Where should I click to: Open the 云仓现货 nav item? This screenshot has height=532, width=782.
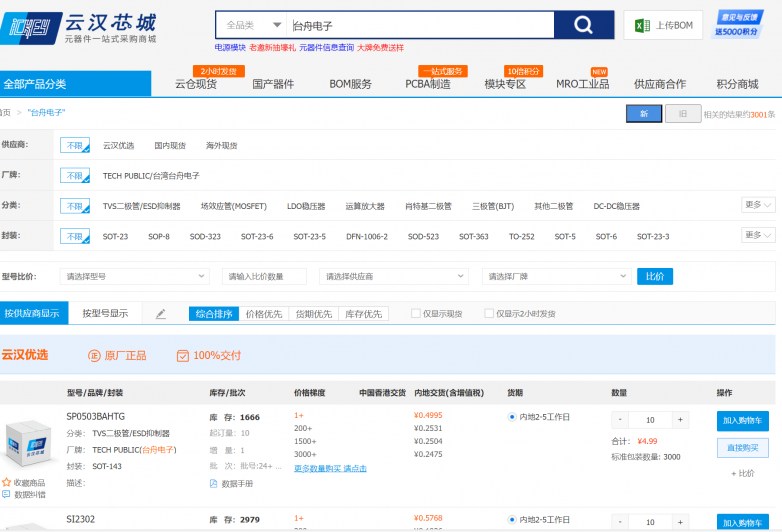click(196, 84)
